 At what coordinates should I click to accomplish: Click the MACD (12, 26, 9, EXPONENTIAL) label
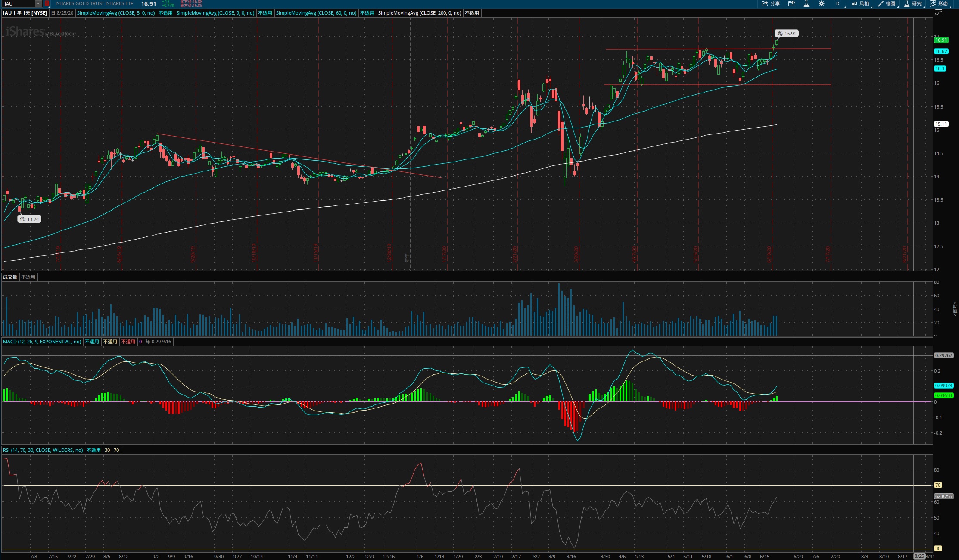click(42, 342)
